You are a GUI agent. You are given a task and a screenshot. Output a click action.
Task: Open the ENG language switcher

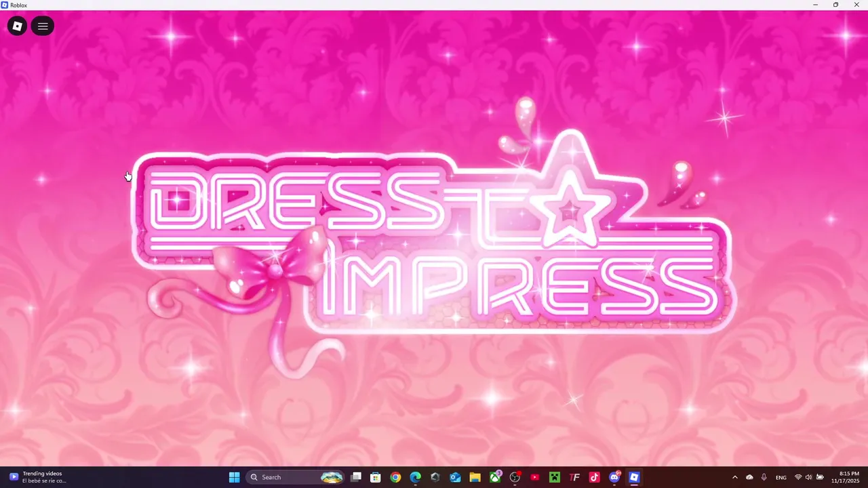(781, 477)
